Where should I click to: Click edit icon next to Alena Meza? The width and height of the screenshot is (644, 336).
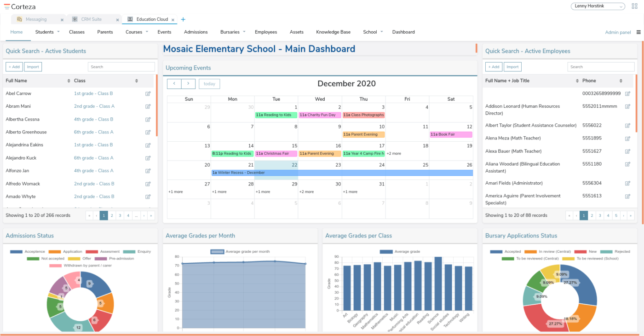pyautogui.click(x=627, y=139)
